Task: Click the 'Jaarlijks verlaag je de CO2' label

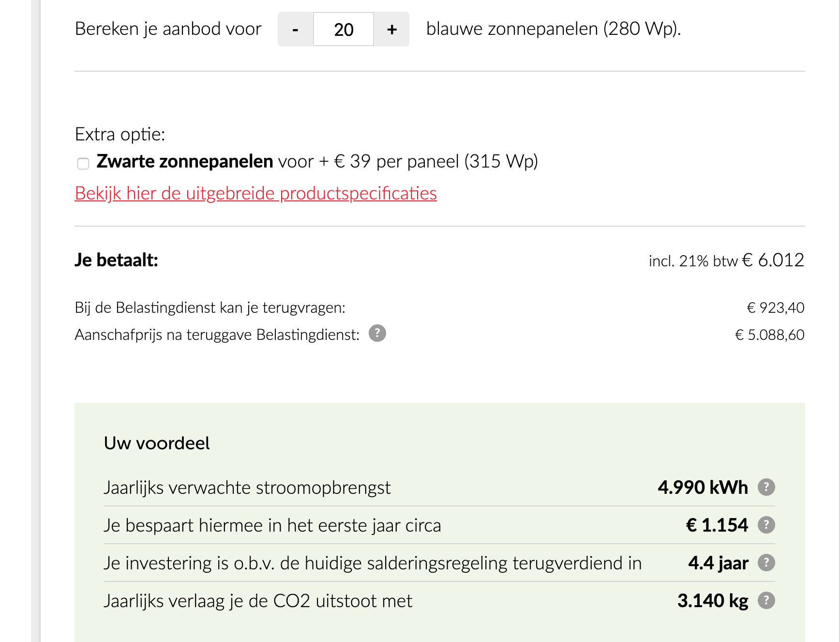Action: (257, 601)
